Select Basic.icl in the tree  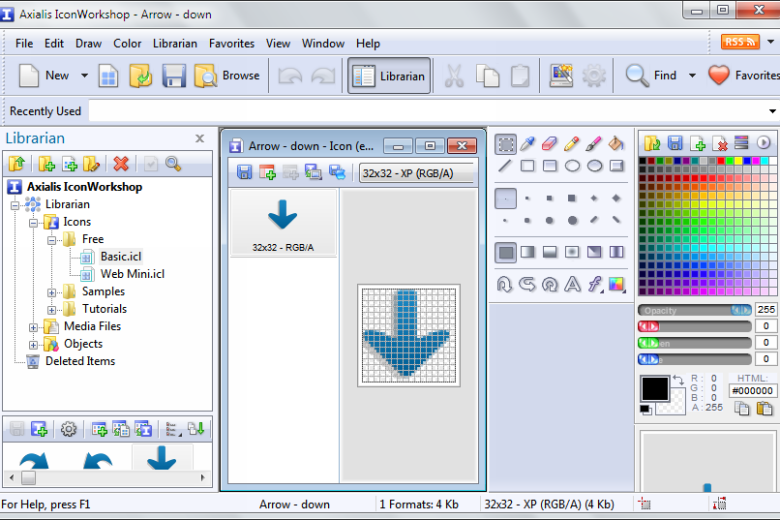tap(121, 257)
